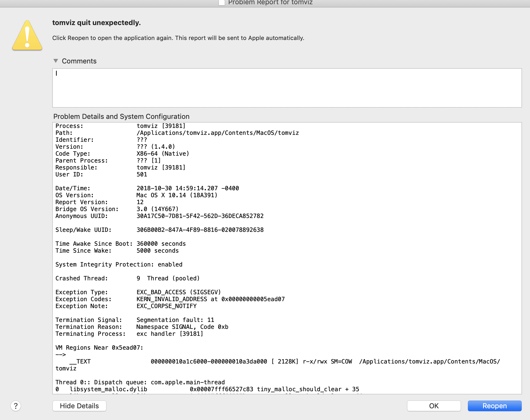
Task: Click the Problem Details and System Configuration label
Action: click(121, 116)
